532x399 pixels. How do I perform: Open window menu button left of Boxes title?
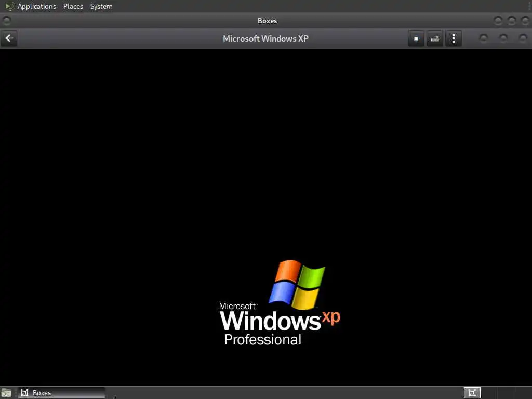(x=6, y=21)
